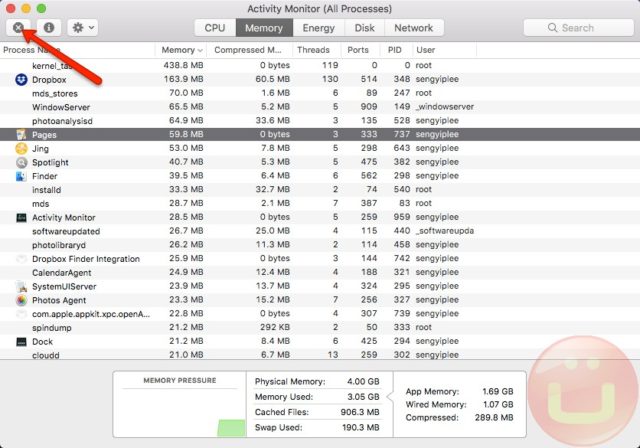Click Physical Memory 4.00 GB value
Viewport: 640px width, 448px height.
coord(363,381)
